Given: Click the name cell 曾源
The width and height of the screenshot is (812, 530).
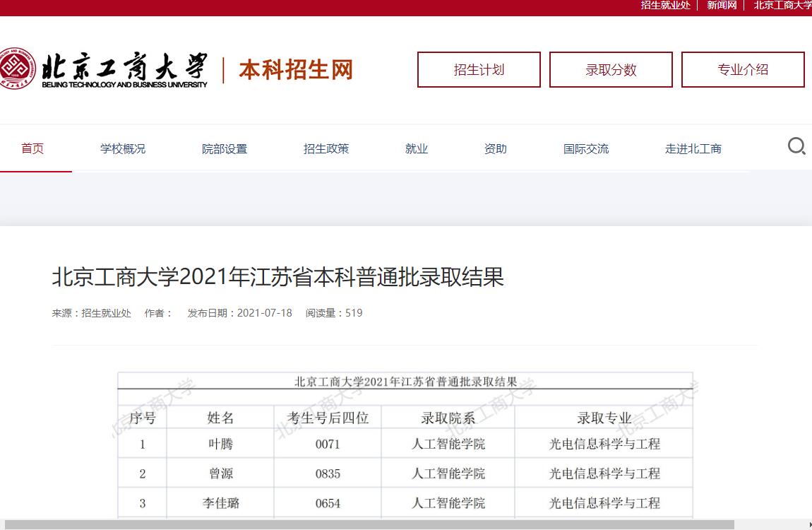Looking at the screenshot, I should [x=220, y=473].
